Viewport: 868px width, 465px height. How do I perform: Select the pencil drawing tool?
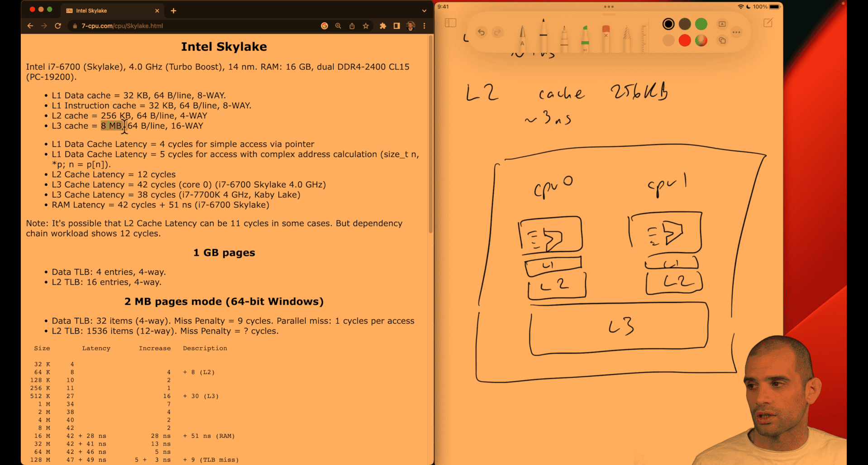point(627,38)
